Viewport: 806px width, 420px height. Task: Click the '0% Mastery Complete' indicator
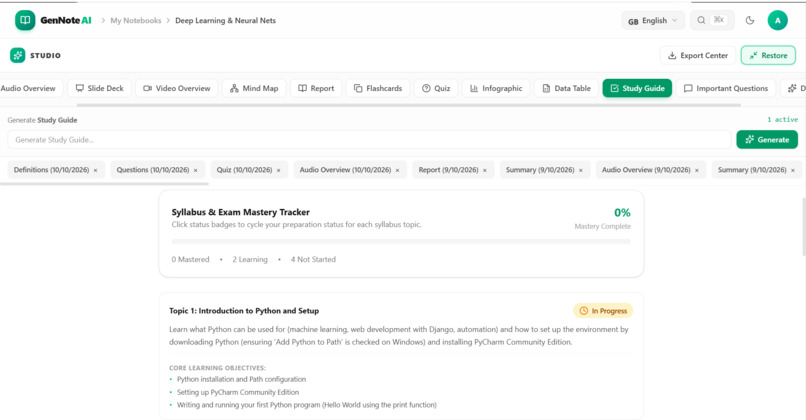click(x=602, y=218)
